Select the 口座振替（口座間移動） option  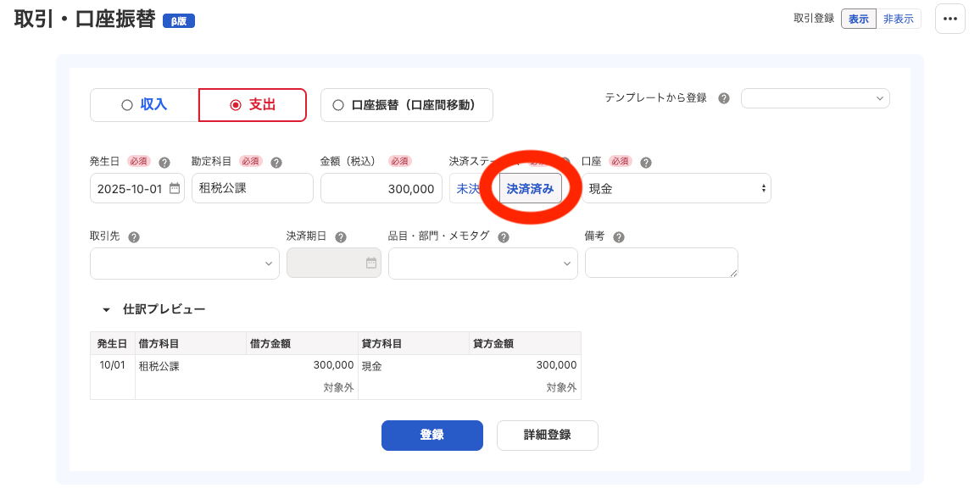coord(406,104)
